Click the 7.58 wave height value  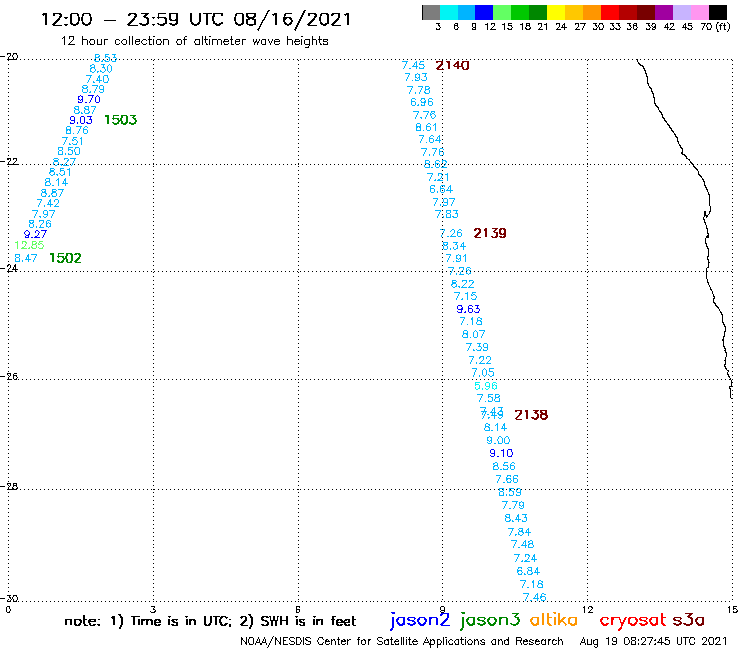pyautogui.click(x=488, y=398)
